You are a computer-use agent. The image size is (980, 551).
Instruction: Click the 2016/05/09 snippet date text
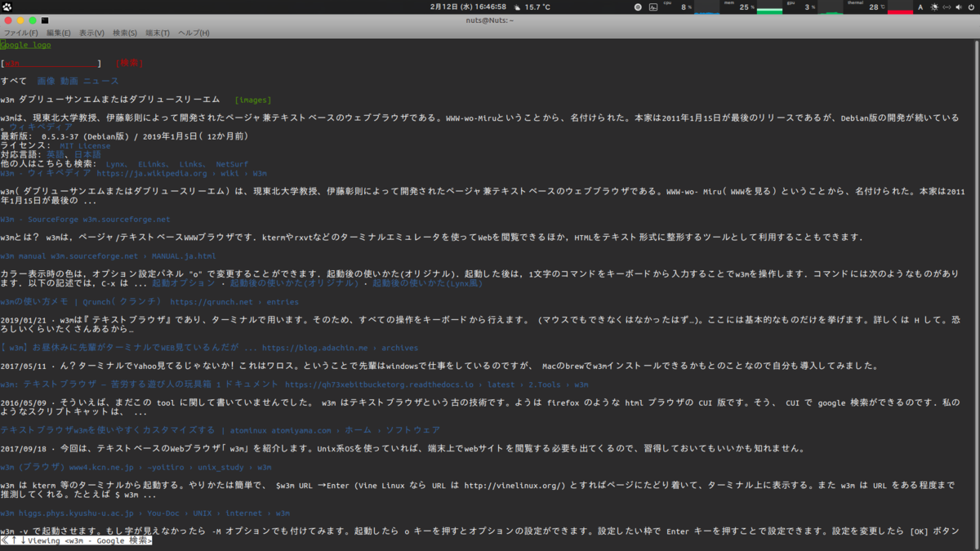point(23,402)
